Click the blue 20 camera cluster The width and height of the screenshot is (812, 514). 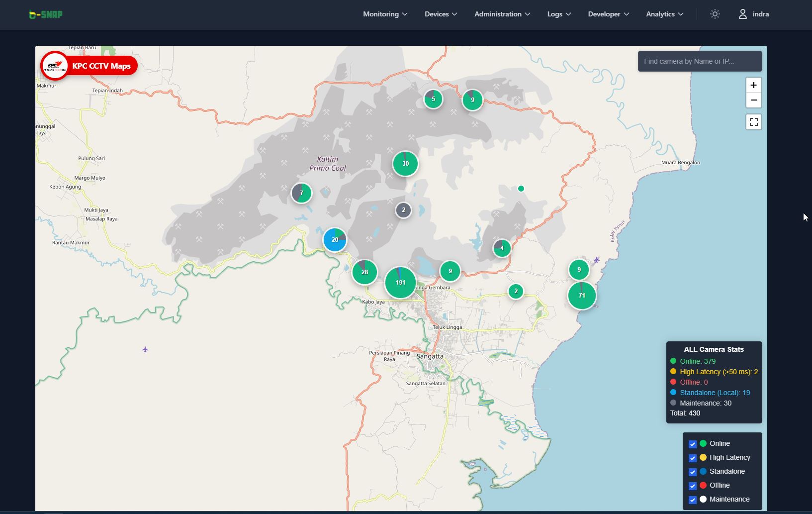tap(335, 240)
